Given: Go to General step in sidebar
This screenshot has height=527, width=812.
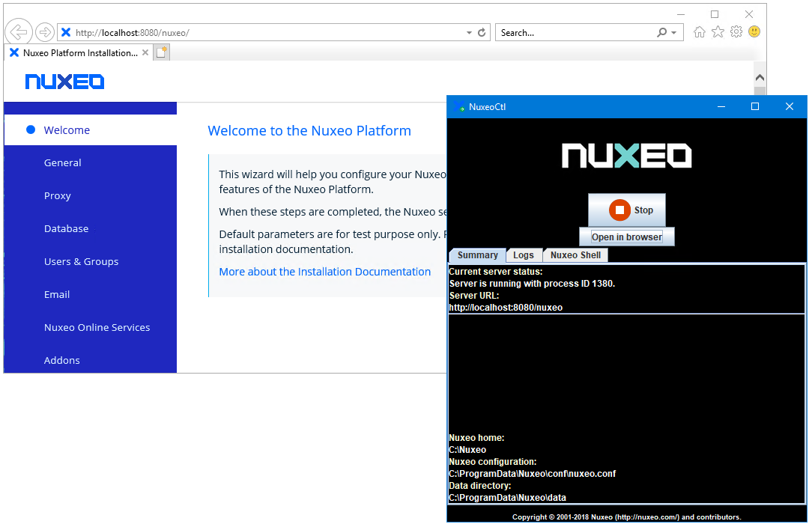Looking at the screenshot, I should [x=63, y=162].
